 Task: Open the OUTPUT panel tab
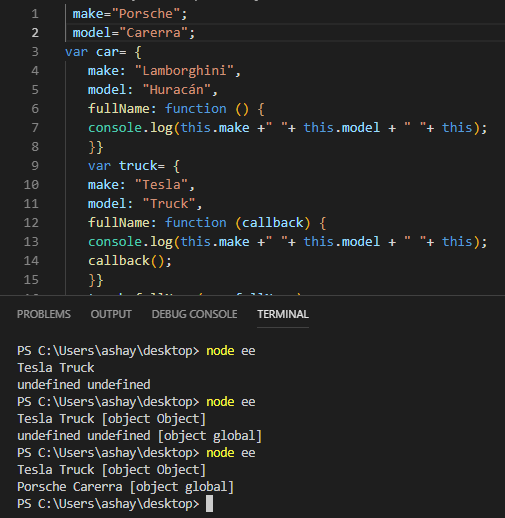pos(111,314)
